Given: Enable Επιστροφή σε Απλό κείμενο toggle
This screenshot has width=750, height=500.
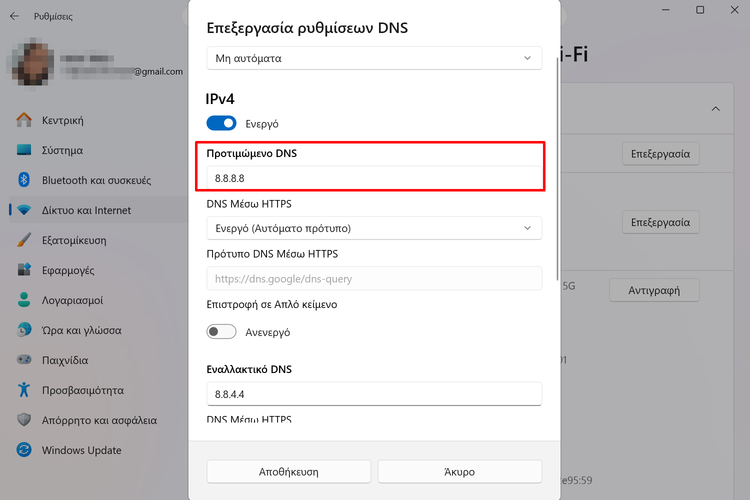Looking at the screenshot, I should 221,331.
